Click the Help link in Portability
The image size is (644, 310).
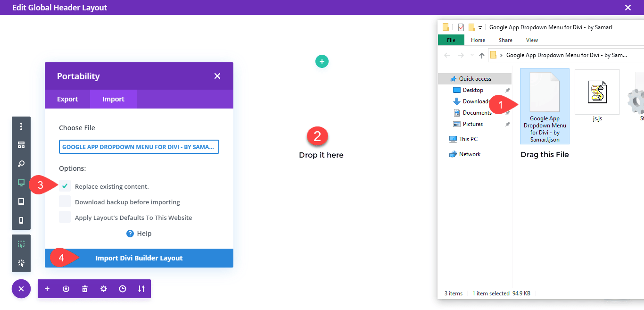[144, 234]
